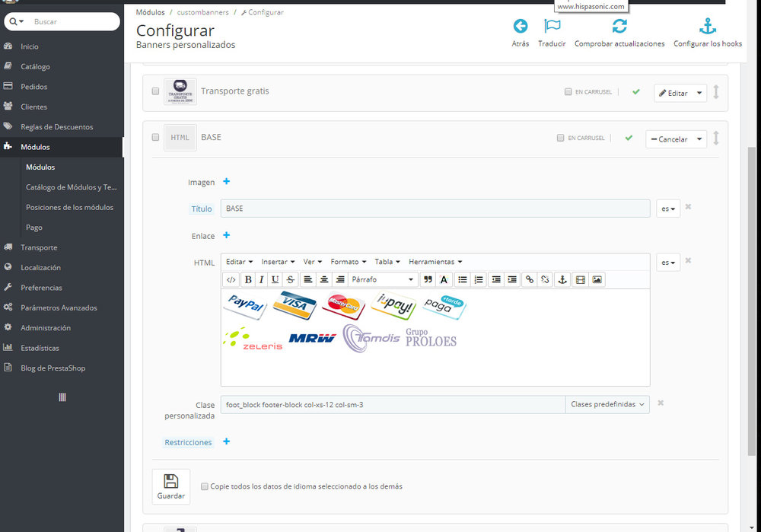Viewport: 761px width, 532px height.
Task: Insert a link in the editor
Action: click(530, 279)
